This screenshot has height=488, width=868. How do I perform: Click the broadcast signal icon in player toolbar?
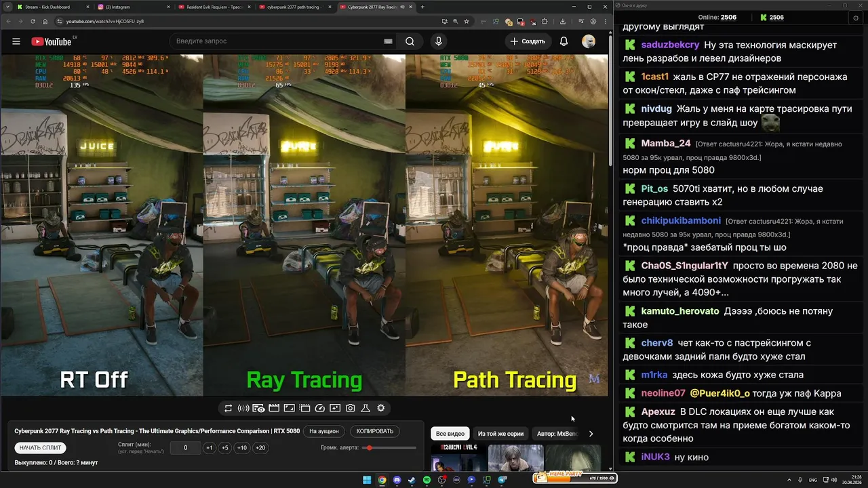click(x=243, y=408)
